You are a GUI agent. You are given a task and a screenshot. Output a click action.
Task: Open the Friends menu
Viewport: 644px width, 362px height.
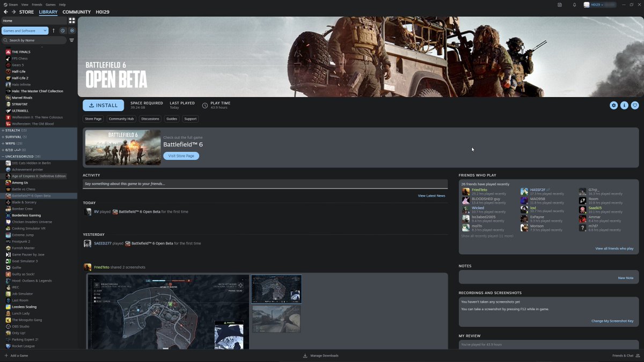click(x=37, y=4)
